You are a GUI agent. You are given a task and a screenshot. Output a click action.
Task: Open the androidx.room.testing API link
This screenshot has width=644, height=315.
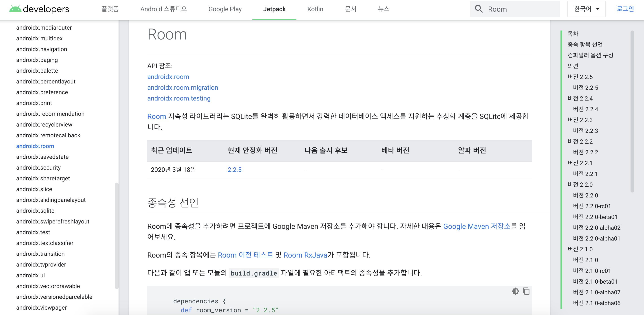click(179, 98)
